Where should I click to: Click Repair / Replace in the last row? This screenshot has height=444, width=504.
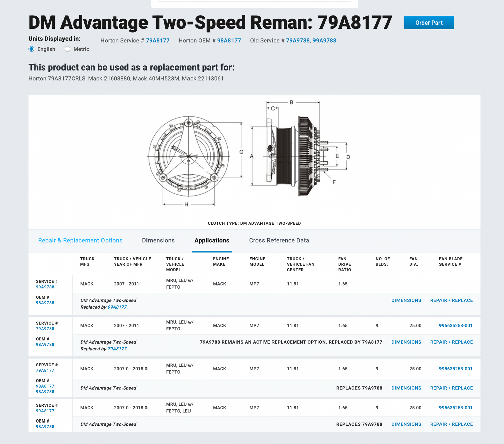451,424
